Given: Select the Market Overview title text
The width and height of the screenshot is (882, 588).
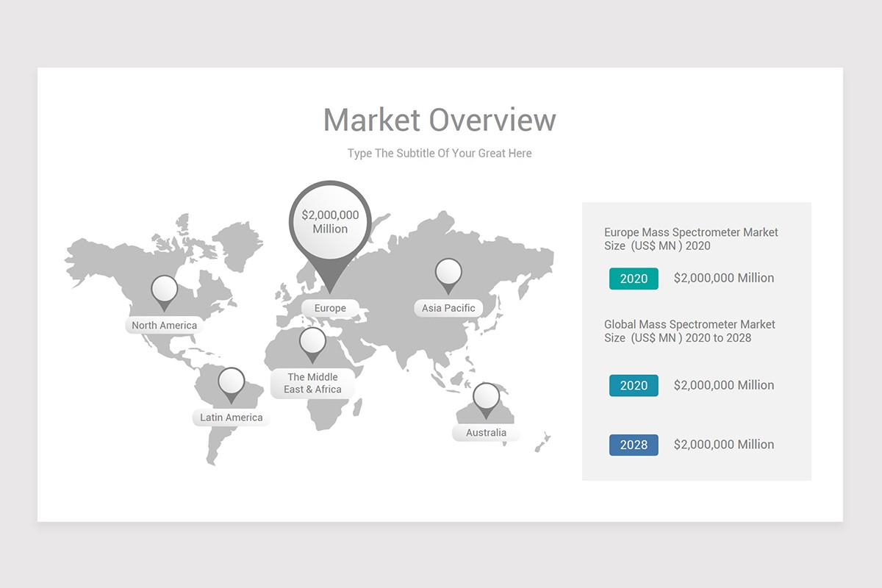Looking at the screenshot, I should [440, 119].
